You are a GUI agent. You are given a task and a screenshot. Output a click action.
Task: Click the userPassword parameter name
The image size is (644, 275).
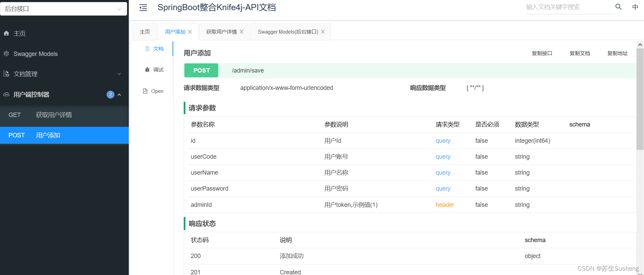(x=209, y=189)
